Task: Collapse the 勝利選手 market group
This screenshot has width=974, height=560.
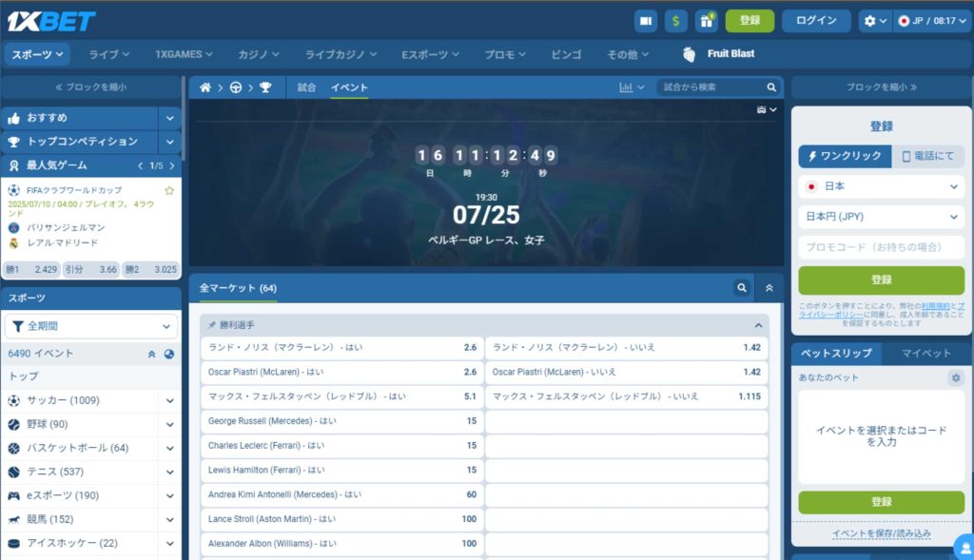Action: (758, 325)
